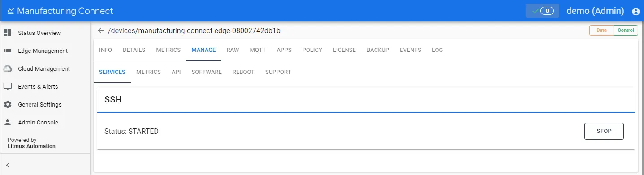Click the Litmus Automation label

[31, 146]
